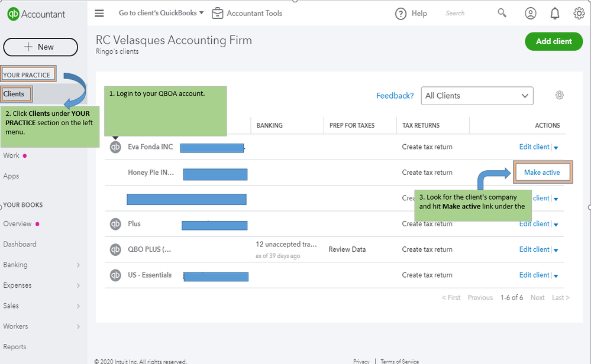This screenshot has height=364, width=591.
Task: Click the search magnifying glass icon
Action: [x=502, y=13]
